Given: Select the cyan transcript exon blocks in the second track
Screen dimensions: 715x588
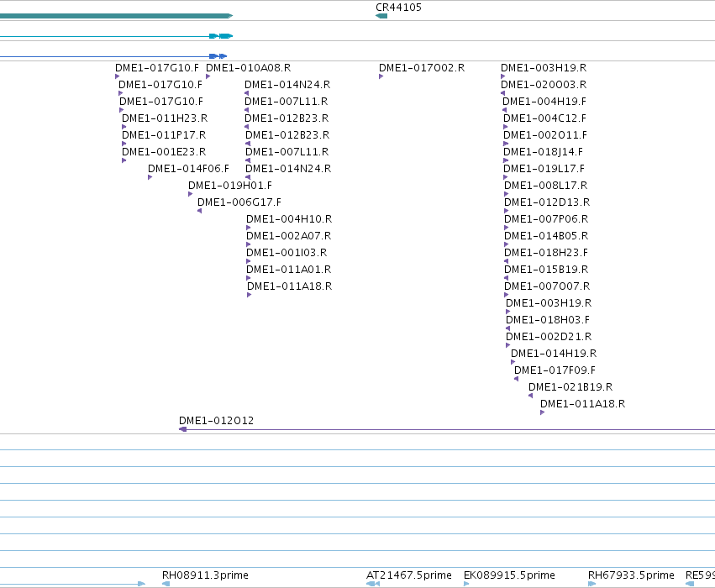Looking at the screenshot, I should coord(221,36).
